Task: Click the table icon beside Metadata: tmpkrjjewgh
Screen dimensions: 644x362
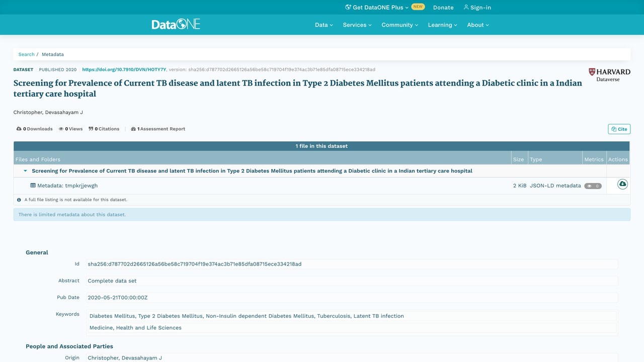Action: [x=33, y=186]
